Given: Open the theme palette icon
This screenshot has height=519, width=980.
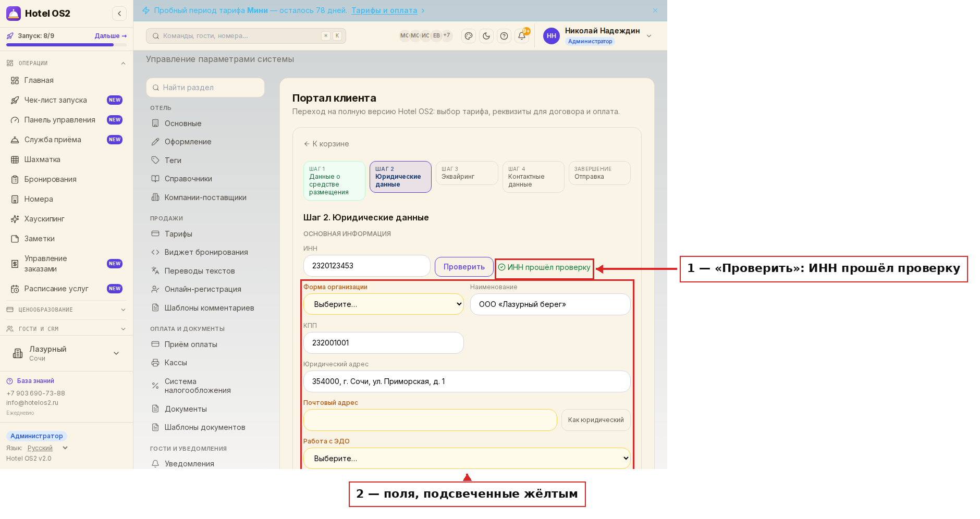Looking at the screenshot, I should (469, 36).
